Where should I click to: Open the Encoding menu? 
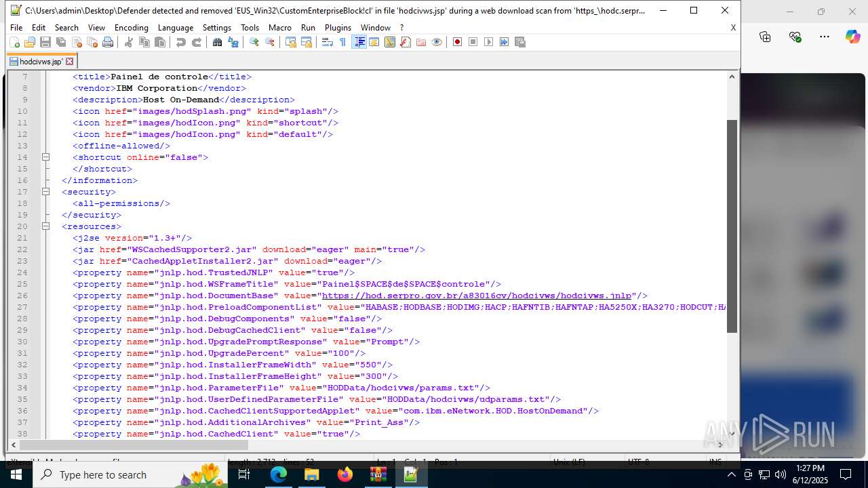131,27
